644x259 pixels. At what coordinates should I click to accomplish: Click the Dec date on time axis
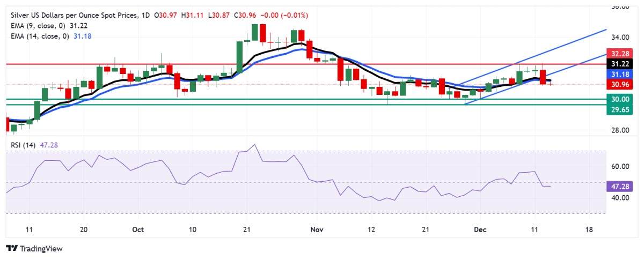coord(480,230)
